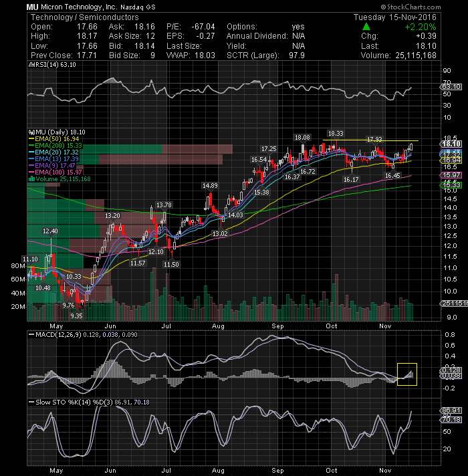Click the 15.38 price callout
Image resolution: width=468 pixels, height=476 pixels.
point(261,192)
